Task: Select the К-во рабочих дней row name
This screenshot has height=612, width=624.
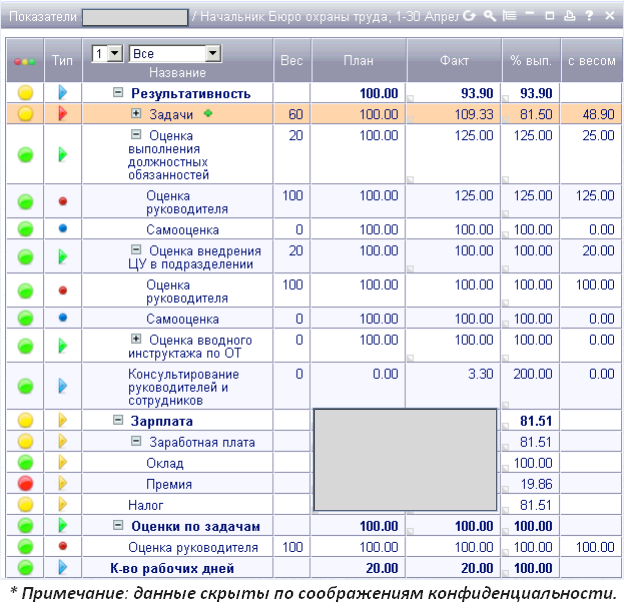Action: point(172,568)
